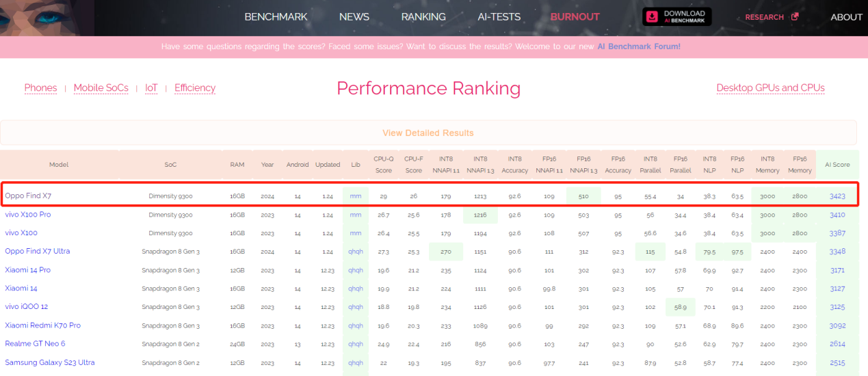
Task: Open the Samsung Galaxy S23 Ultra link
Action: point(50,362)
